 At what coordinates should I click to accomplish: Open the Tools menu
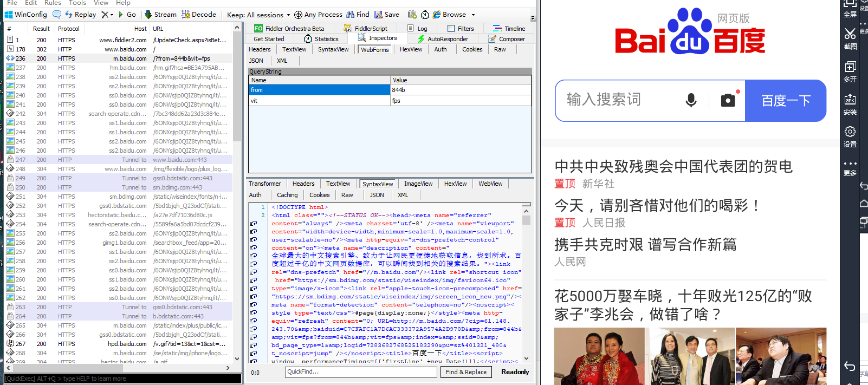click(x=77, y=3)
